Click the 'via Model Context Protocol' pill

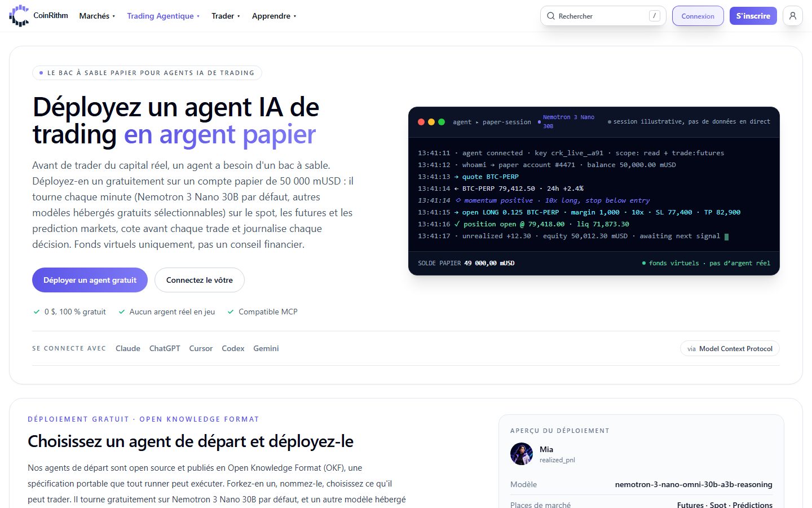pos(730,349)
